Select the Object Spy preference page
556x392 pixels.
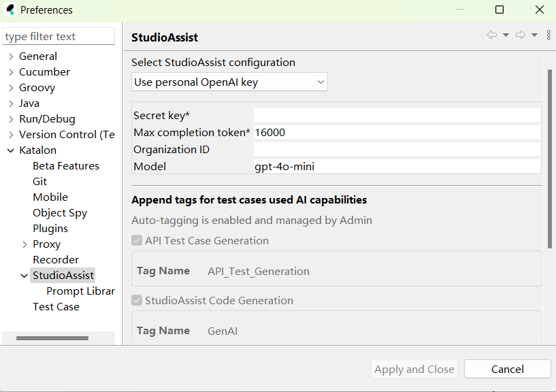pos(60,213)
